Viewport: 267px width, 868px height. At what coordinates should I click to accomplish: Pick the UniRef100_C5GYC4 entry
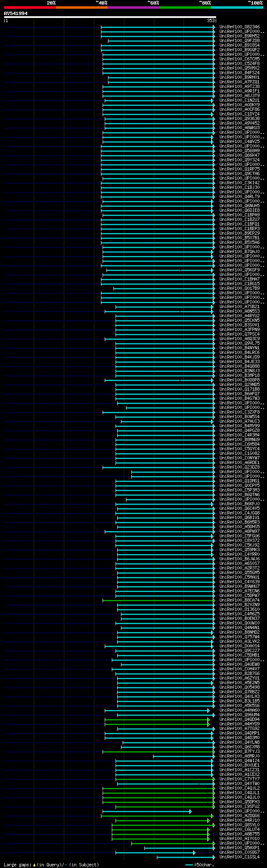point(239,449)
